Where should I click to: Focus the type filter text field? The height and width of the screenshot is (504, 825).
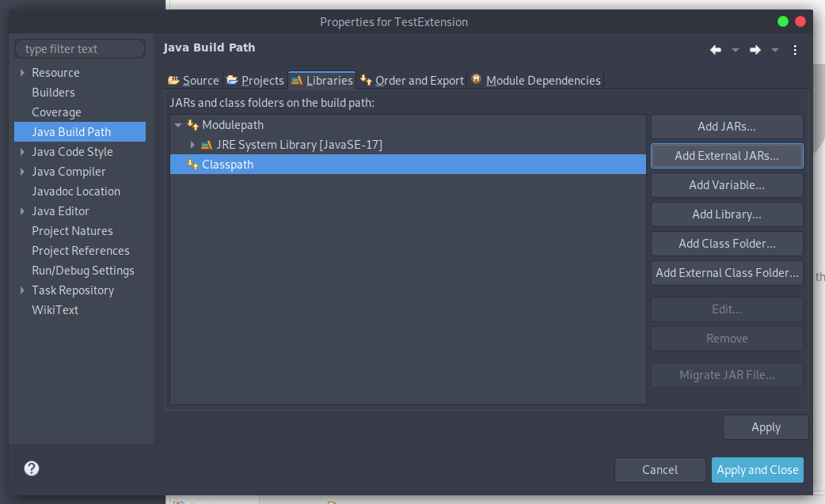click(79, 49)
